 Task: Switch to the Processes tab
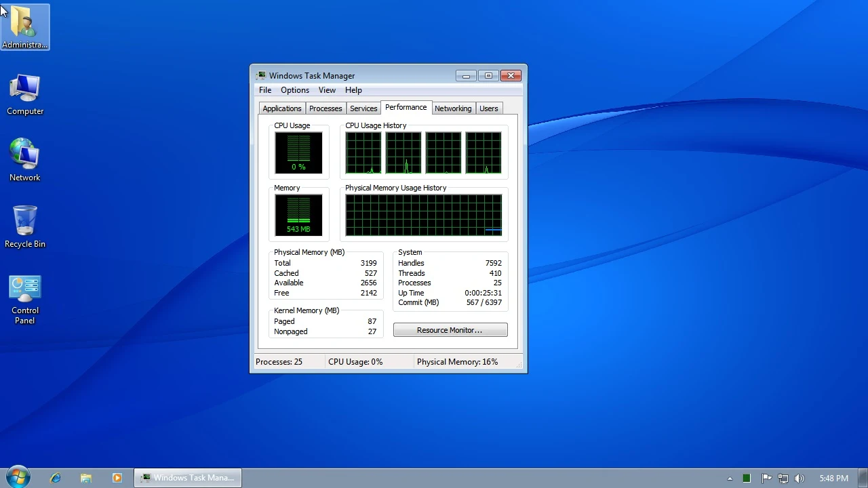pyautogui.click(x=325, y=108)
